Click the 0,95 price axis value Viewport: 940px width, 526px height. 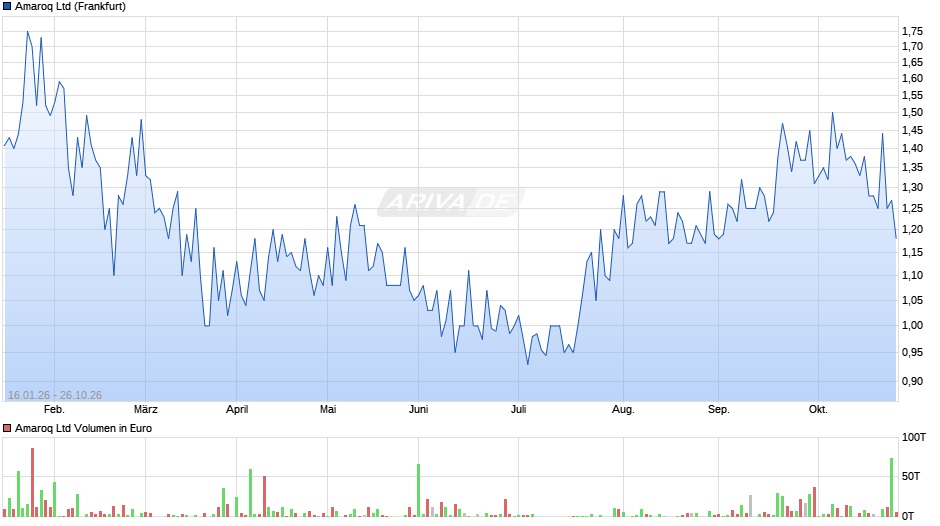pos(912,352)
